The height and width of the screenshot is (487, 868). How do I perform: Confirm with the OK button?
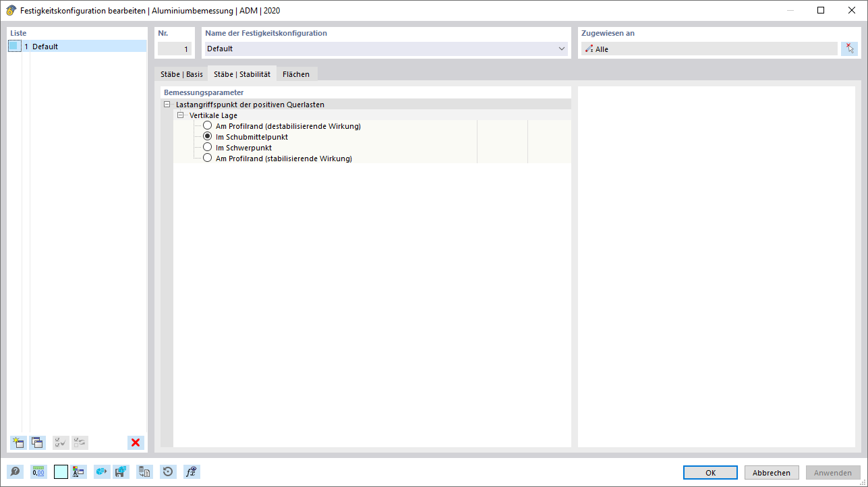coord(710,473)
